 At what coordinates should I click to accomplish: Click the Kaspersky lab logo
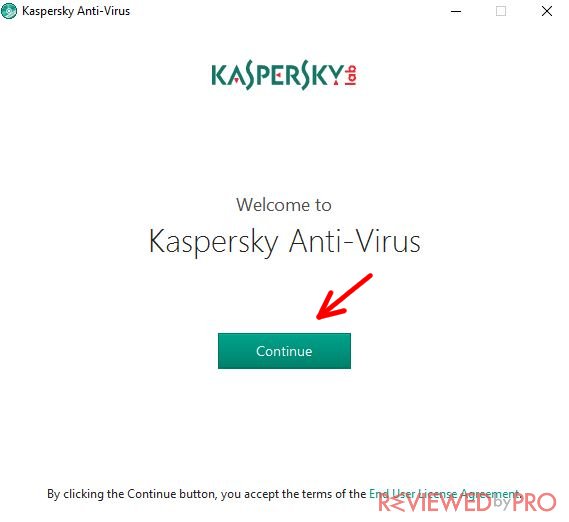coord(284,75)
